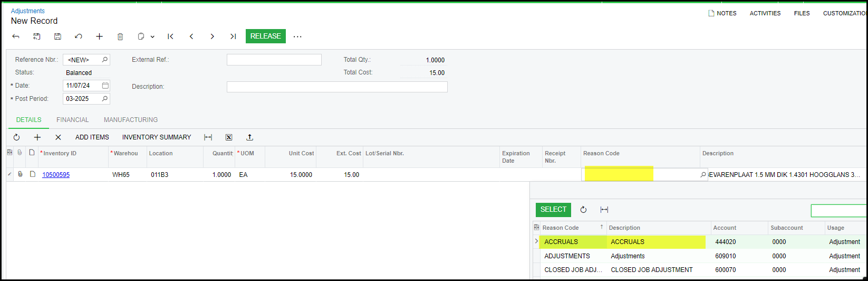Open the Date calendar picker
Image resolution: width=868 pixels, height=281 pixels.
[105, 86]
